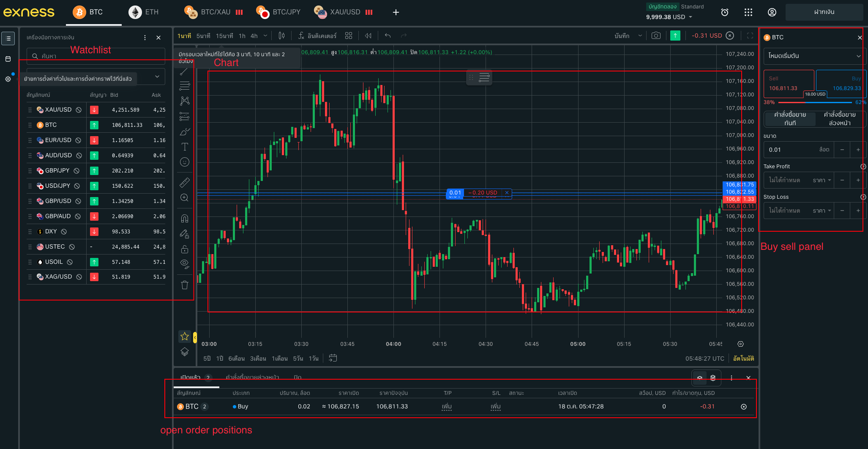Image resolution: width=868 pixels, height=449 pixels.
Task: Click the chart screenshot camera icon
Action: coord(656,36)
